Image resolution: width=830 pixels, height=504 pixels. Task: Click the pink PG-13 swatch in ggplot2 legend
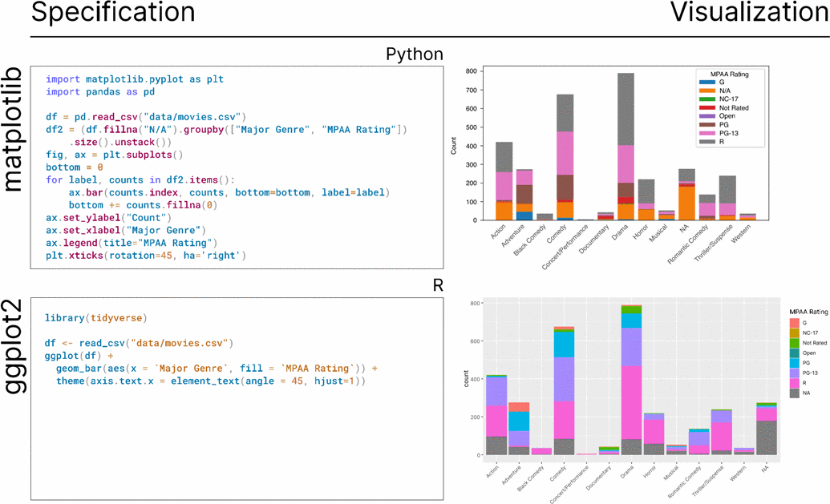coord(794,373)
